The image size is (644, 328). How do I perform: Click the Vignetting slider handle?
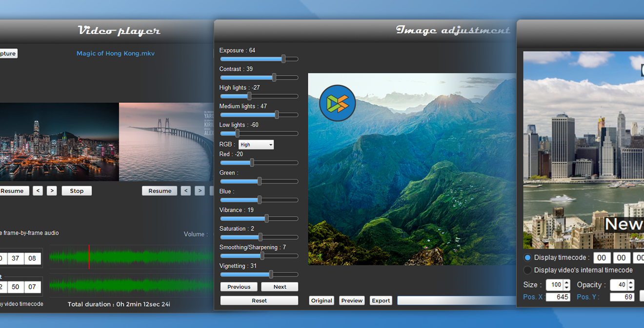click(271, 274)
